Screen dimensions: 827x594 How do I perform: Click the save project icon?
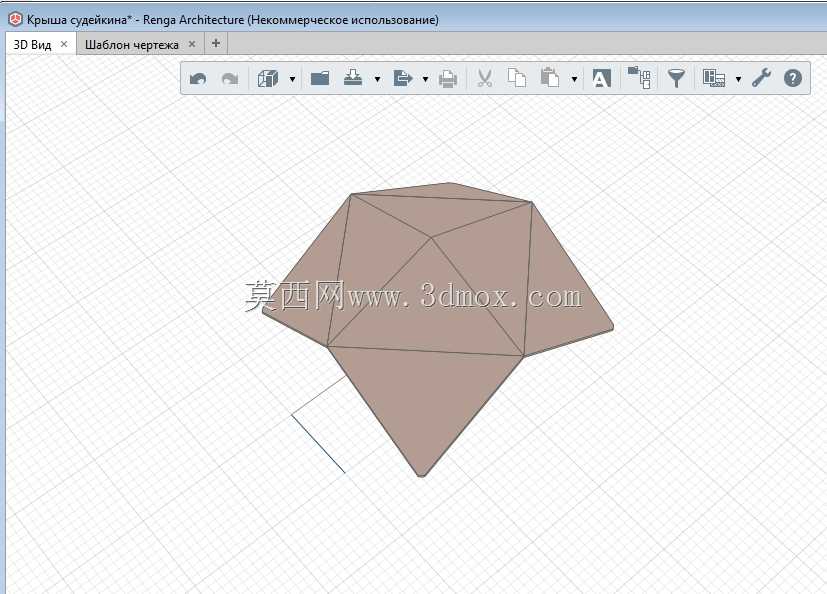[x=353, y=78]
